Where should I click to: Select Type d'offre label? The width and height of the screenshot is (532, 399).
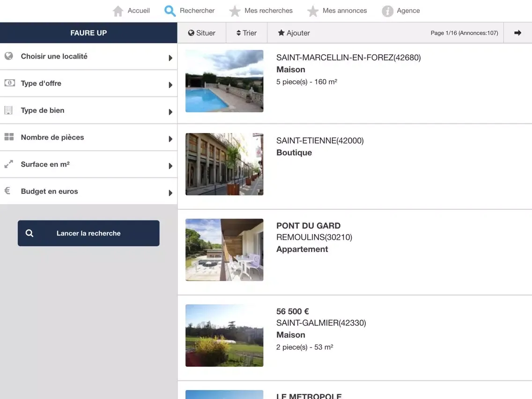[41, 83]
